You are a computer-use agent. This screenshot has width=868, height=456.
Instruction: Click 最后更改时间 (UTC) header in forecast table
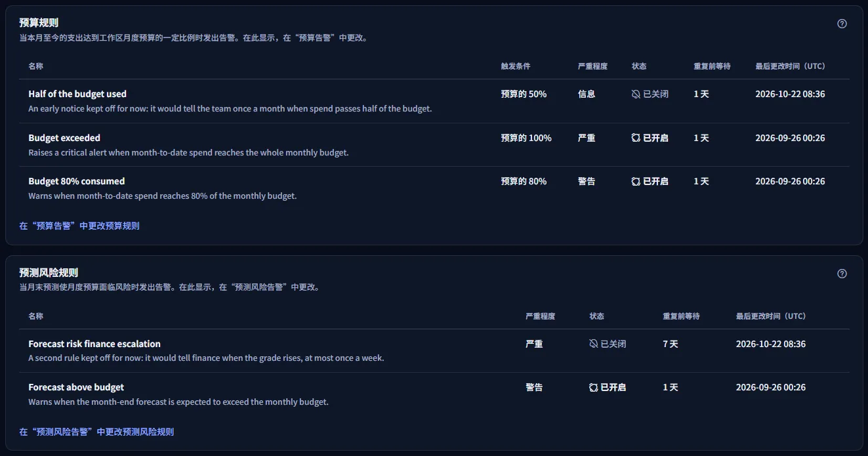coord(771,316)
